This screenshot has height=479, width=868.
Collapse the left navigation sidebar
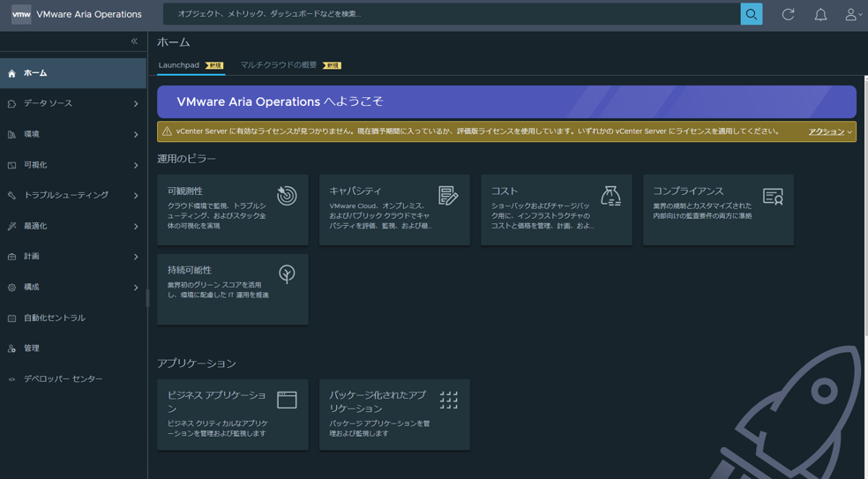(x=134, y=41)
